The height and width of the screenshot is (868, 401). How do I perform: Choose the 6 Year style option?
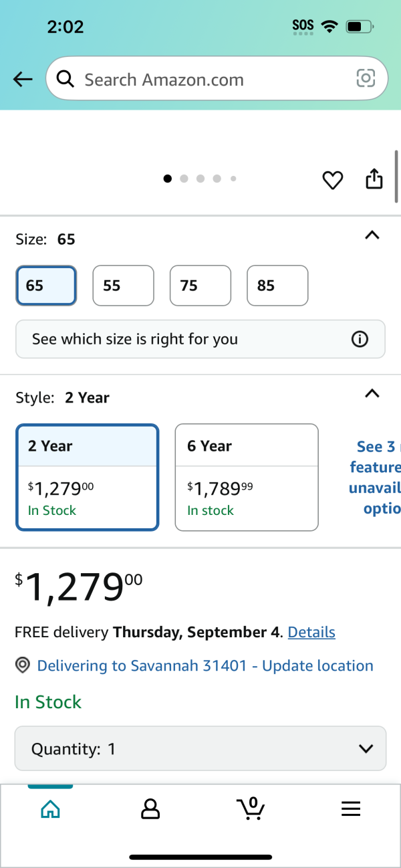[x=247, y=477]
